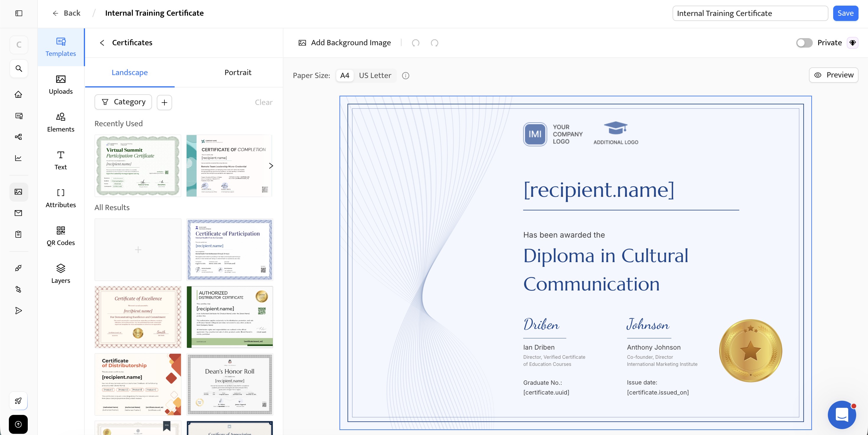
Task: Open the clipboard icon in left rail
Action: pos(19,234)
